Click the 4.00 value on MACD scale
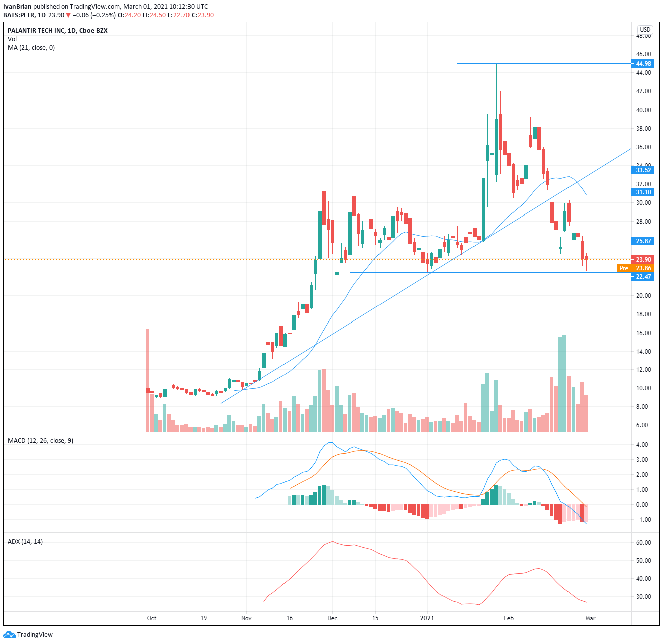The width and height of the screenshot is (663, 644). [642, 445]
